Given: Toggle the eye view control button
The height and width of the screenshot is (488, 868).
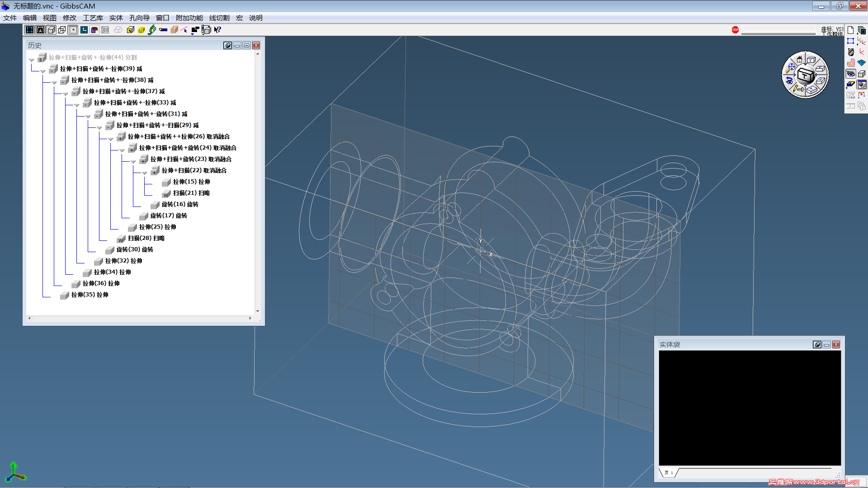Looking at the screenshot, I should (851, 74).
